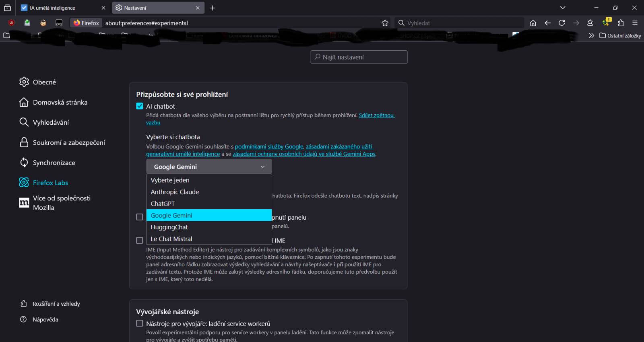
Task: Click the uBlock Origin extension icon
Action: coord(11,23)
